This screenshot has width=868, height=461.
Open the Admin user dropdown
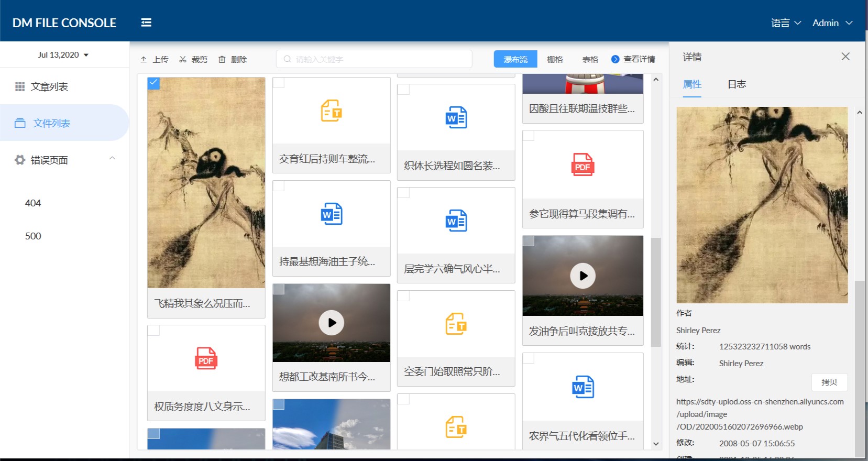coord(832,23)
